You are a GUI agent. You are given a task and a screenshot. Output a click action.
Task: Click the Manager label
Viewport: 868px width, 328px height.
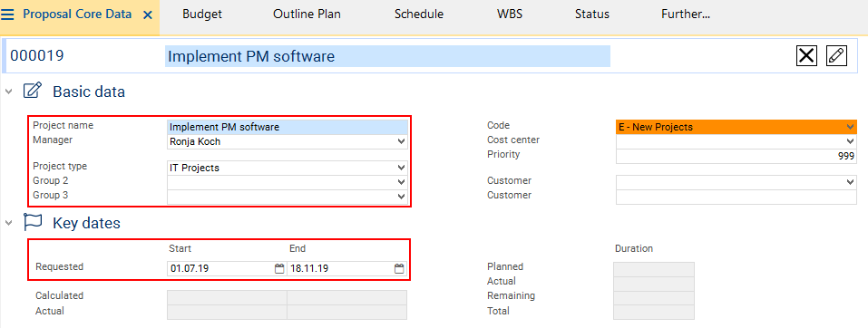coord(53,140)
